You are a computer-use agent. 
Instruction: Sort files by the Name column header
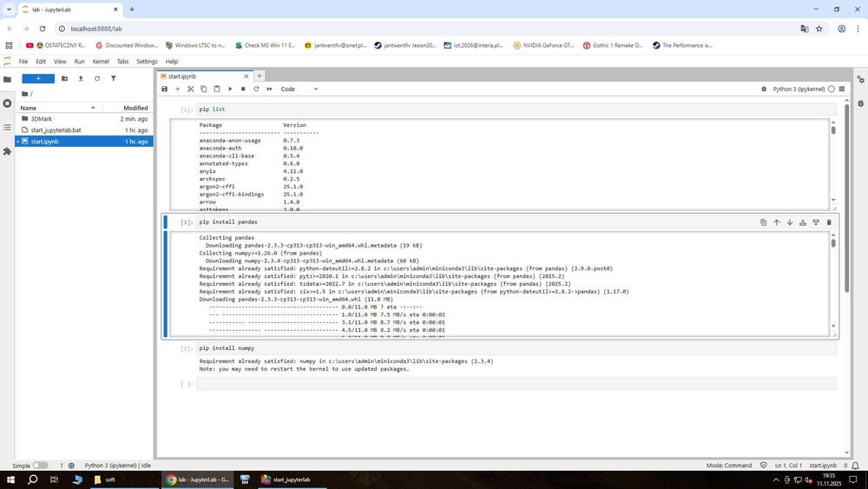tap(57, 108)
